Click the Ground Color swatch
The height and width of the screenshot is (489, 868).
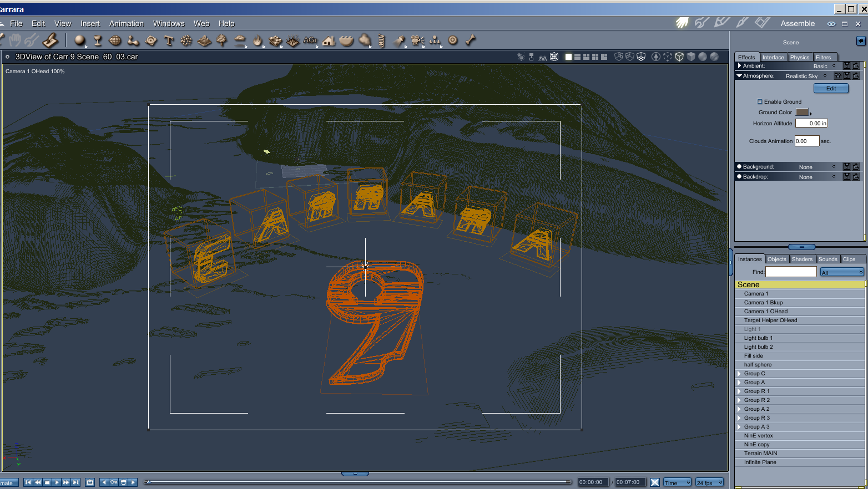pos(803,112)
